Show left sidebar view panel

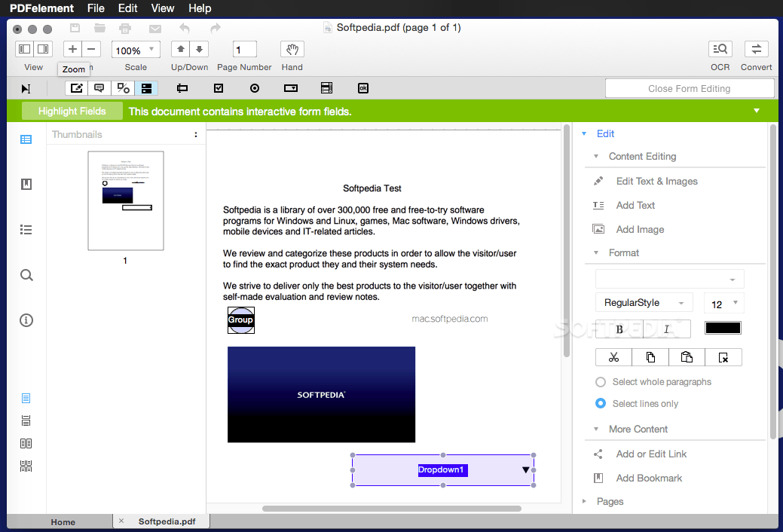click(x=24, y=50)
